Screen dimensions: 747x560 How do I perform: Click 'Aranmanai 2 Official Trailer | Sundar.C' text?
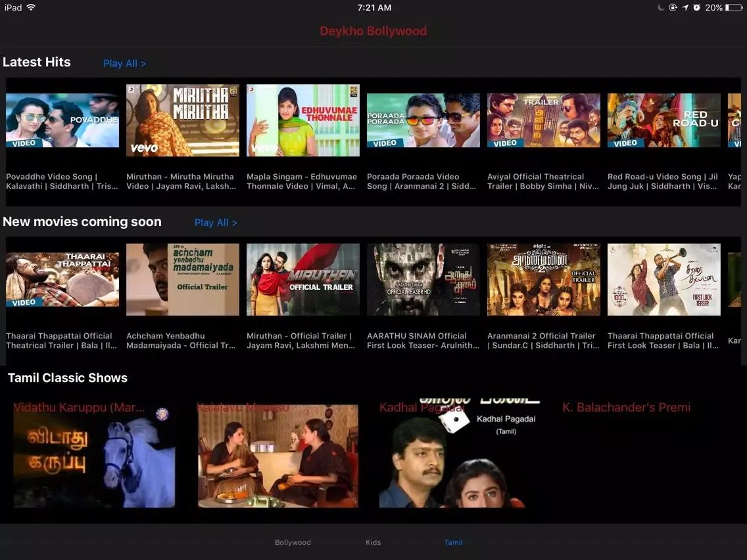coord(543,340)
